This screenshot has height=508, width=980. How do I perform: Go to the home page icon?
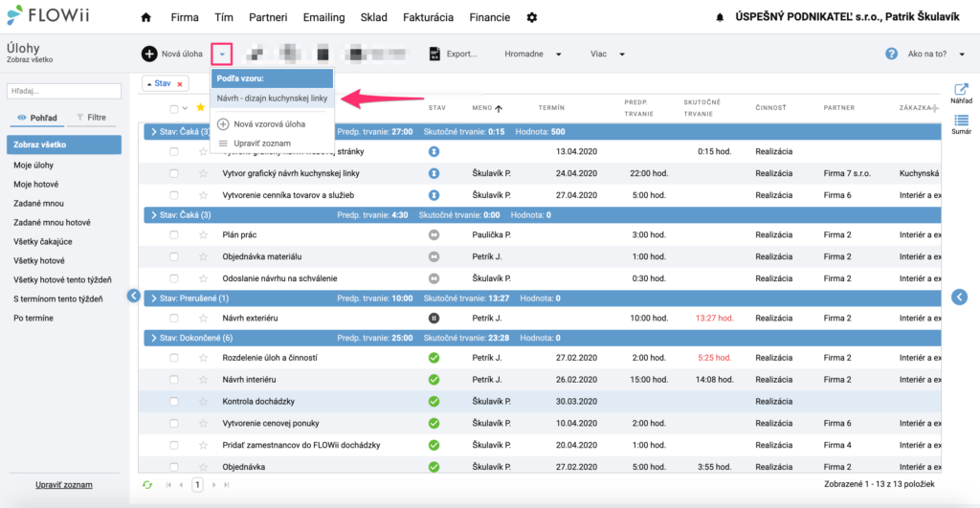click(x=145, y=17)
